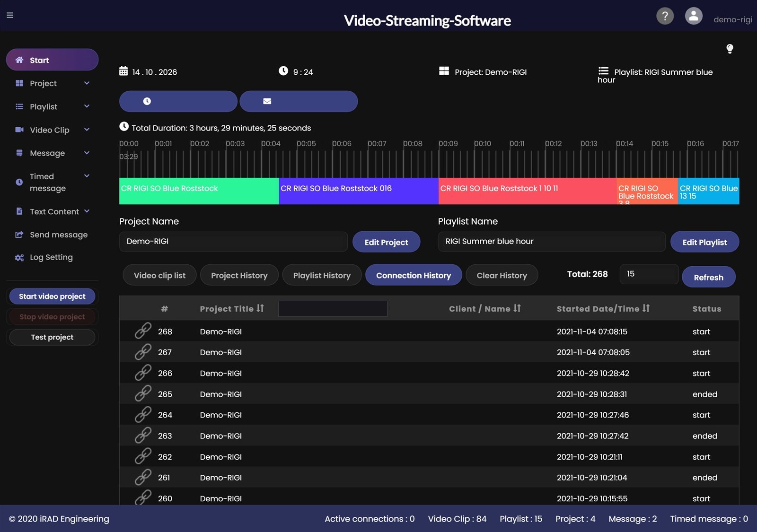Click link icon for connection 266

[143, 373]
